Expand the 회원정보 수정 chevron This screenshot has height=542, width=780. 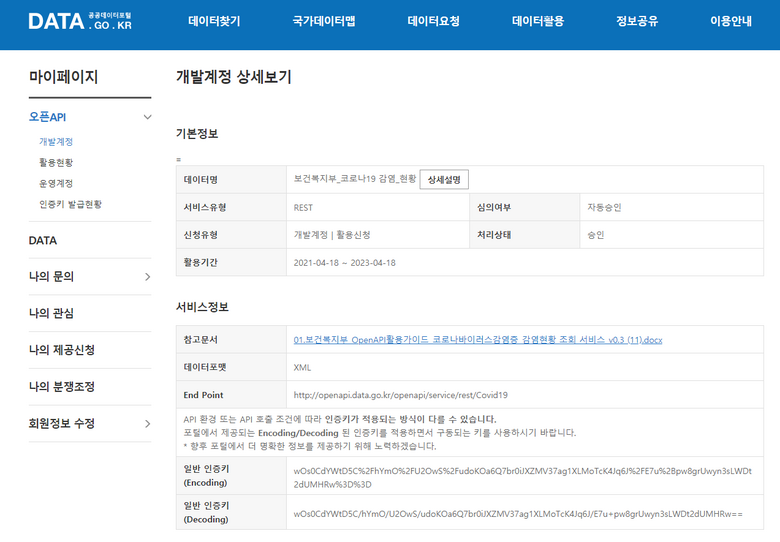coord(147,423)
